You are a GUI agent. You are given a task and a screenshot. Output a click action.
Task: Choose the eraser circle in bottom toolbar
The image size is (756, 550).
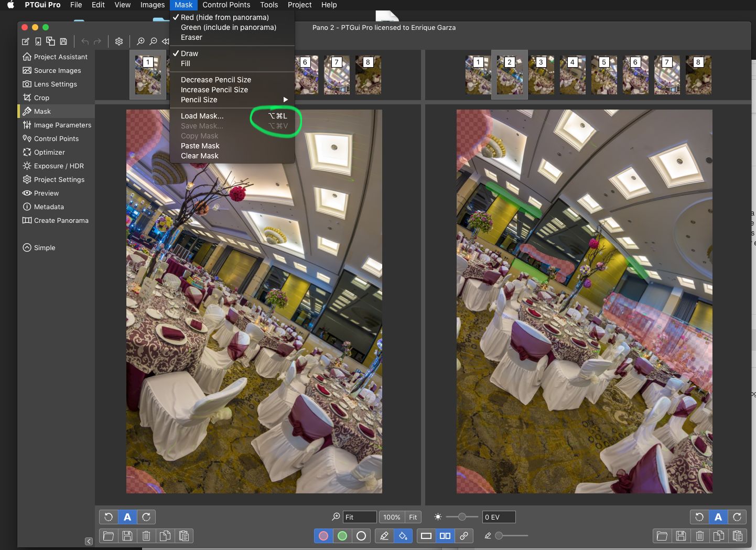[361, 536]
